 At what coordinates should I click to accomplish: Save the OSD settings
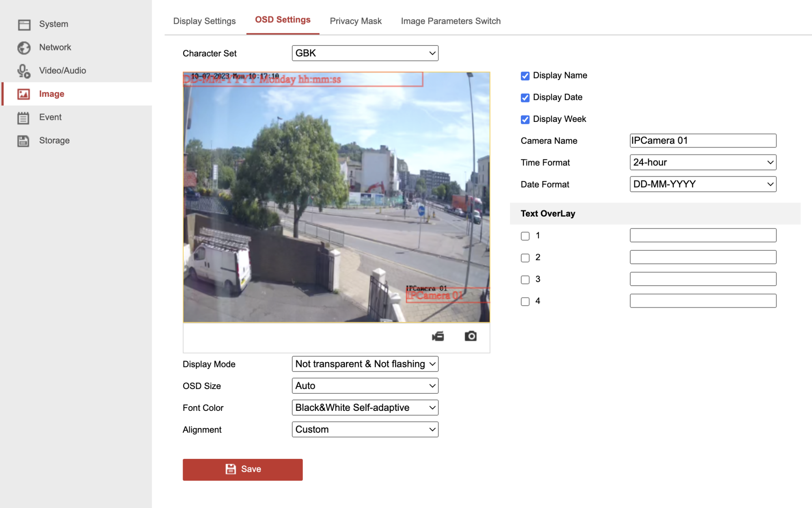243,469
